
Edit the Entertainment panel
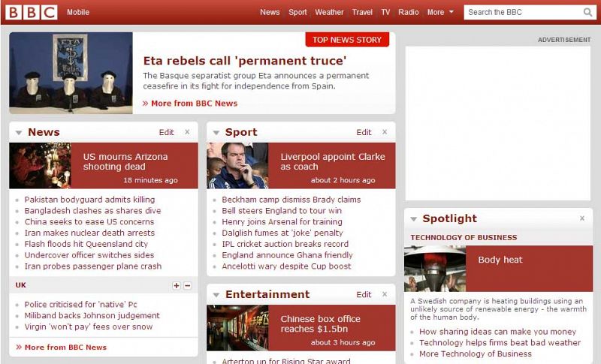(x=364, y=295)
